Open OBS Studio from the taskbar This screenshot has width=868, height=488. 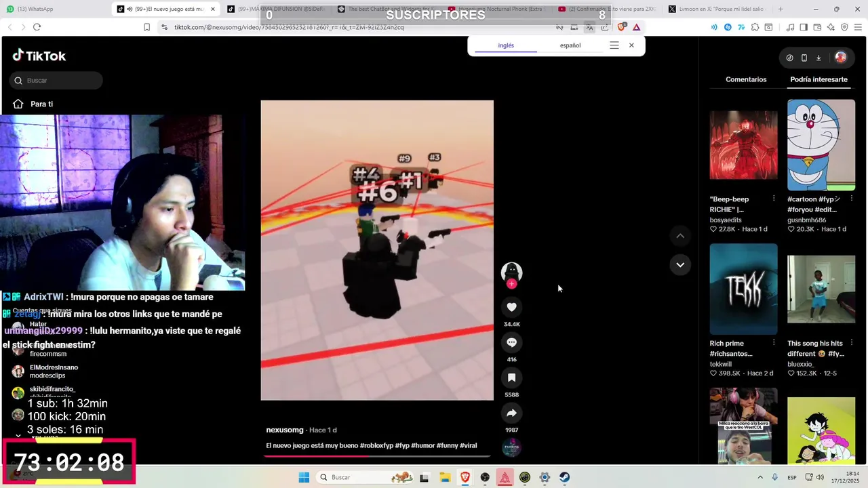(485, 477)
